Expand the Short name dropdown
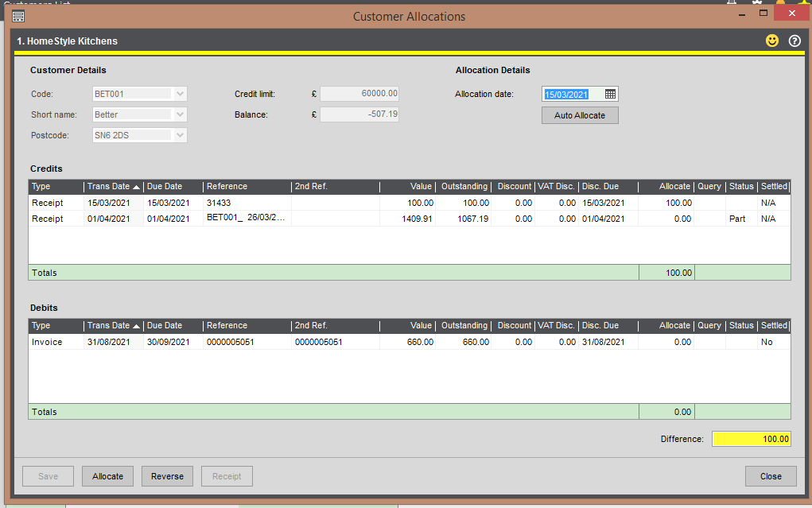The width and height of the screenshot is (812, 508). (181, 114)
